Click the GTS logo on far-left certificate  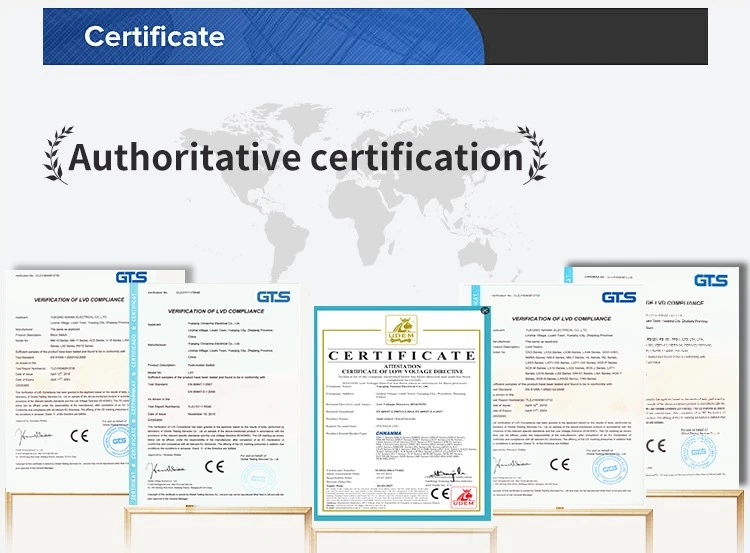pos(132,277)
